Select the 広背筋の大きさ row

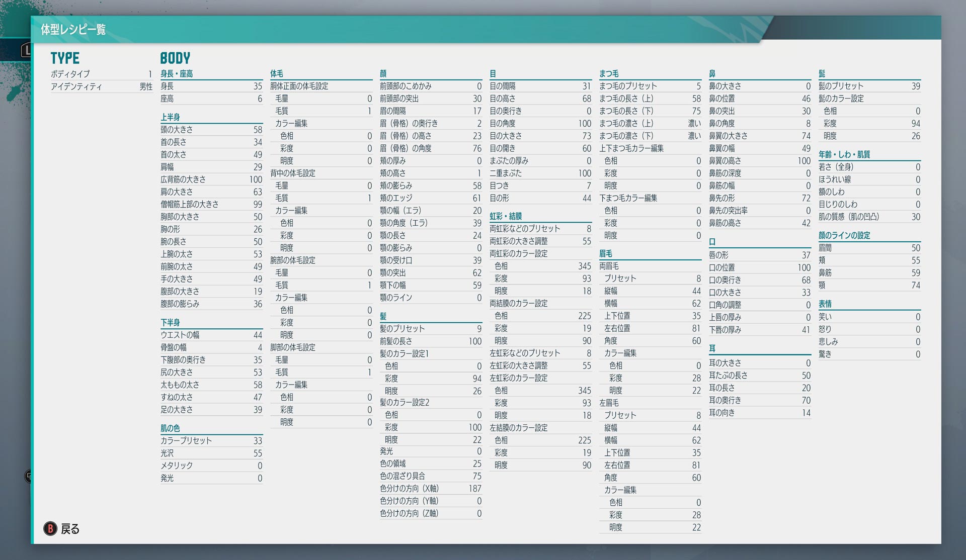[211, 179]
